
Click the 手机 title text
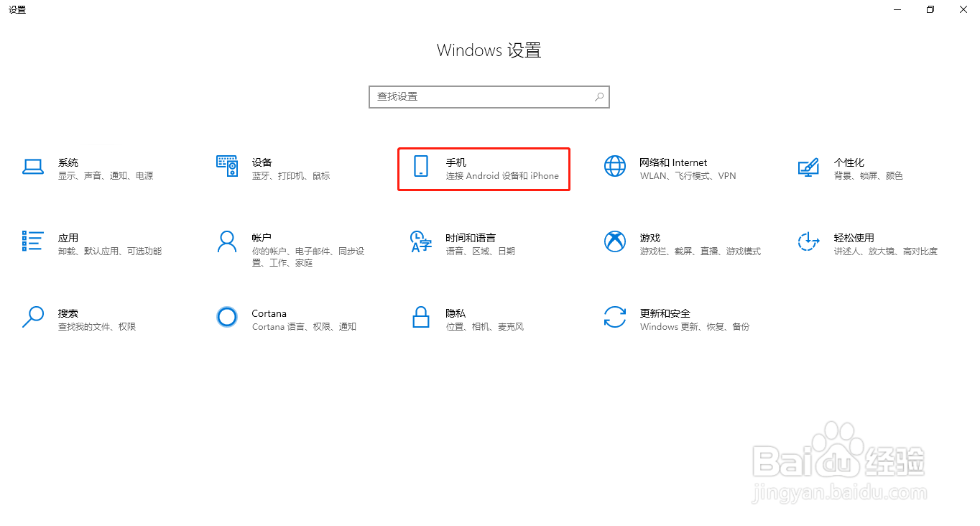[456, 162]
